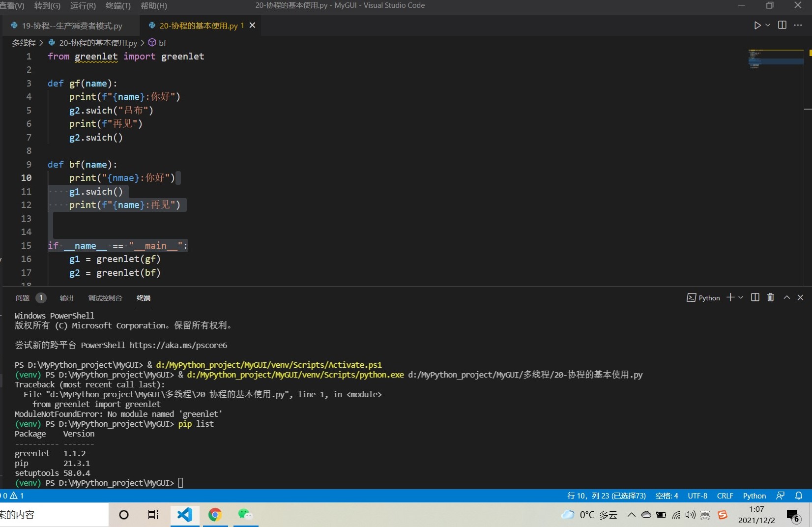This screenshot has width=812, height=527.
Task: Split the terminal panel
Action: pyautogui.click(x=755, y=297)
